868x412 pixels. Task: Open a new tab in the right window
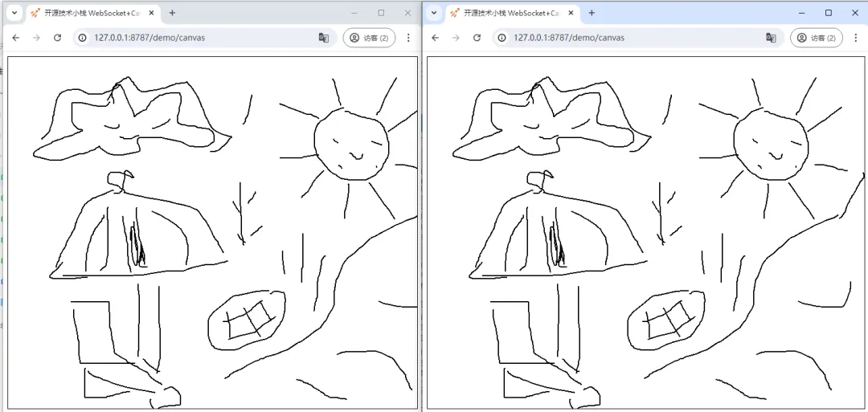pyautogui.click(x=592, y=13)
